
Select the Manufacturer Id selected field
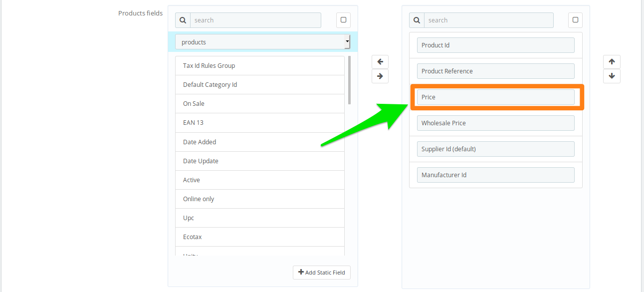click(495, 175)
